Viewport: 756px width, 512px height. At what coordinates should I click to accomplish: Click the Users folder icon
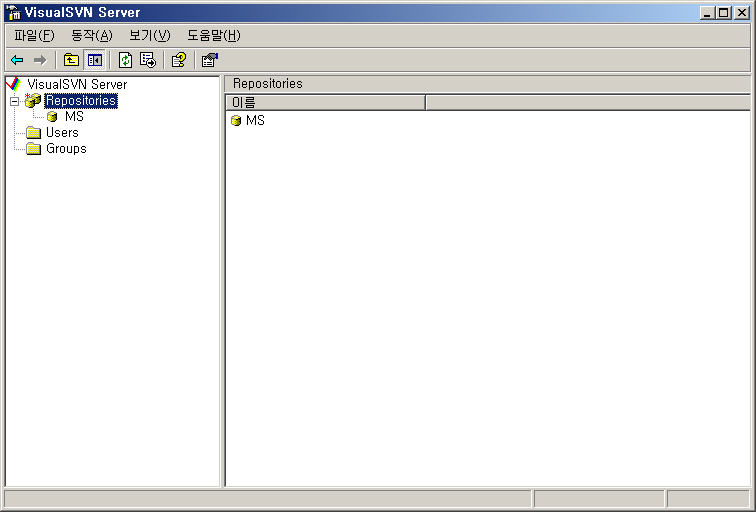[33, 133]
